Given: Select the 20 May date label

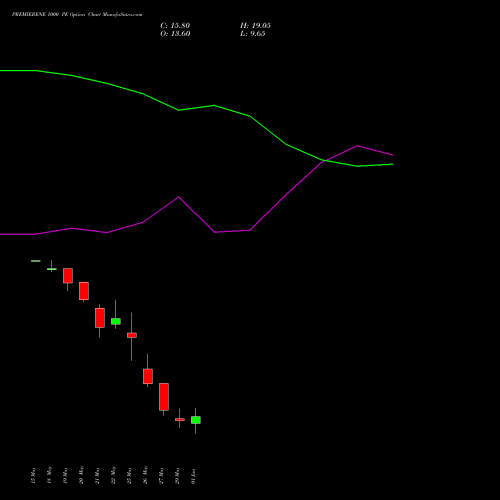Looking at the screenshot, I should point(81,475).
